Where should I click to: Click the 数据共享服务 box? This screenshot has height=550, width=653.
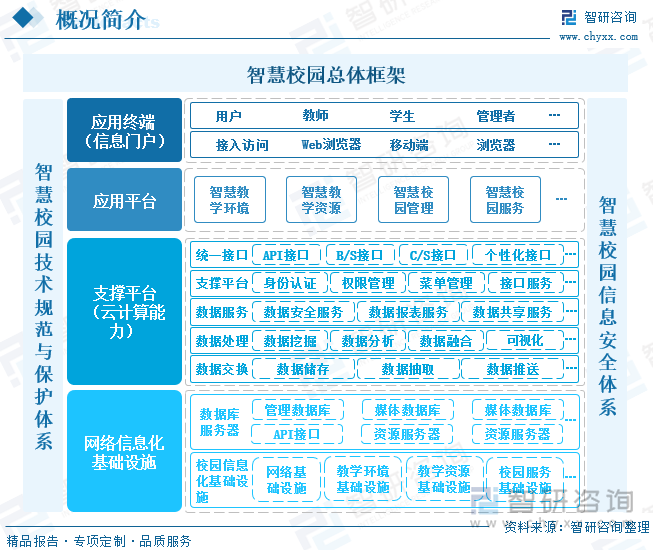(x=512, y=312)
